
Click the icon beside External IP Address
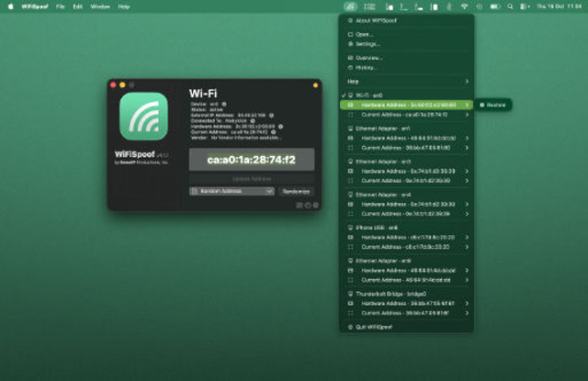[271, 116]
